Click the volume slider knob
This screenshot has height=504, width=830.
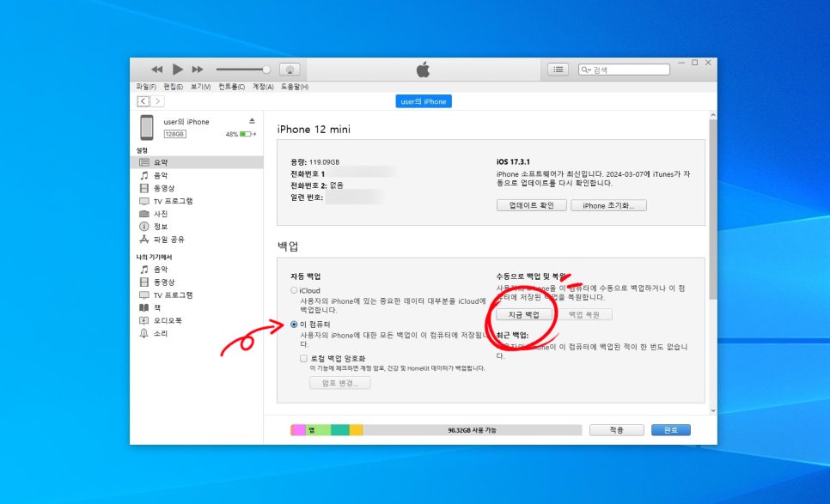pyautogui.click(x=266, y=70)
